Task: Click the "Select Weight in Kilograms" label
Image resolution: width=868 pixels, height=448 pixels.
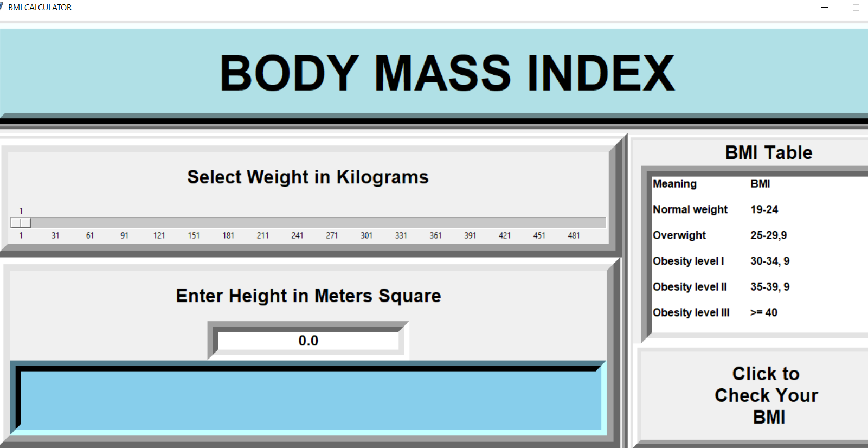Action: (307, 177)
